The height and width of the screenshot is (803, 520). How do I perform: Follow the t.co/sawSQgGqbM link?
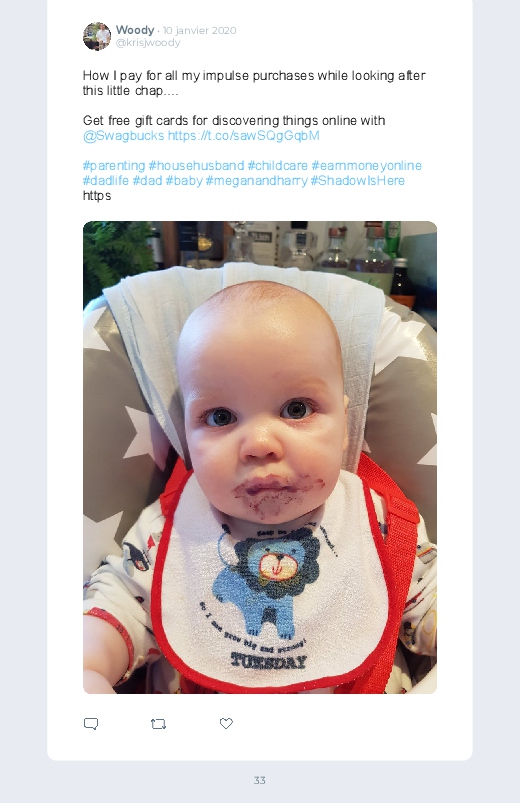click(x=244, y=136)
